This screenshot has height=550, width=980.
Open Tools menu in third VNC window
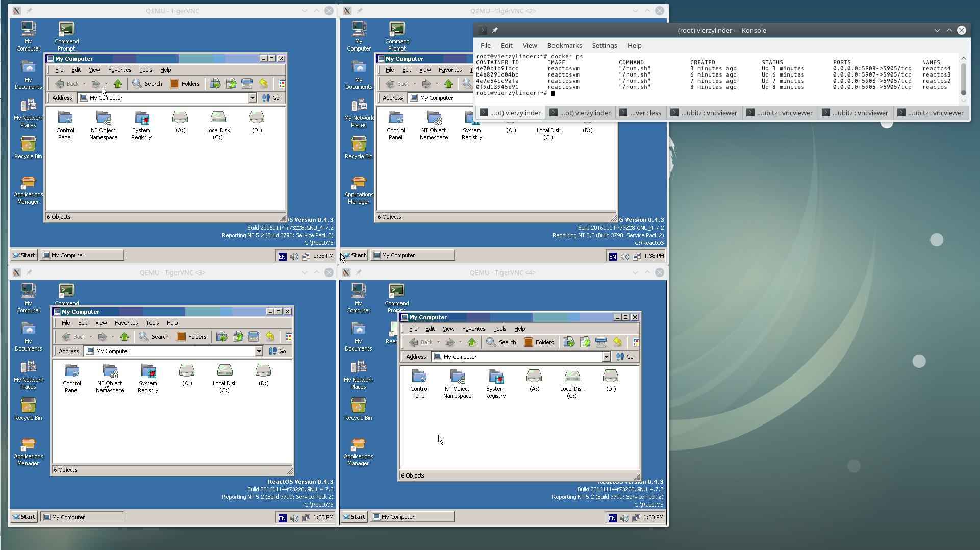click(x=153, y=323)
